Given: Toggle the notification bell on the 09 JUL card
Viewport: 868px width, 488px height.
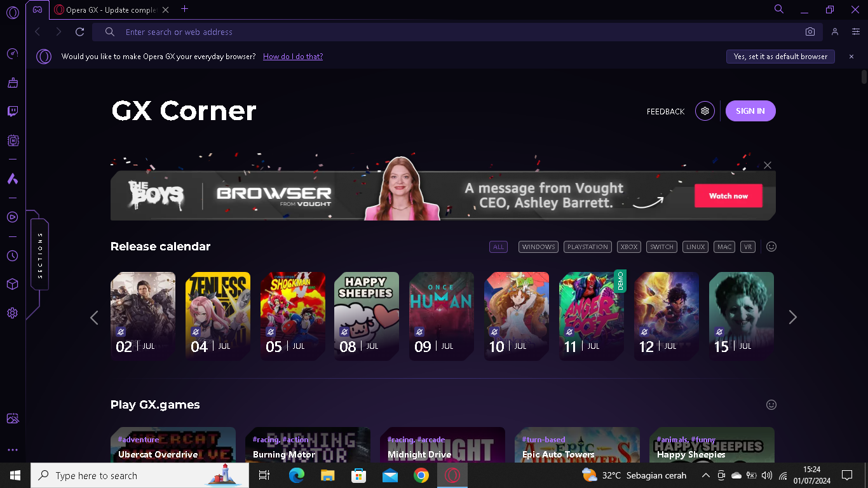Looking at the screenshot, I should click(x=419, y=332).
